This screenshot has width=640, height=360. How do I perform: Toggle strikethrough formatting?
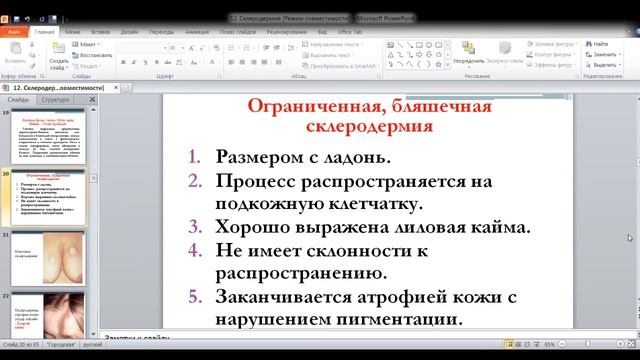[x=167, y=62]
